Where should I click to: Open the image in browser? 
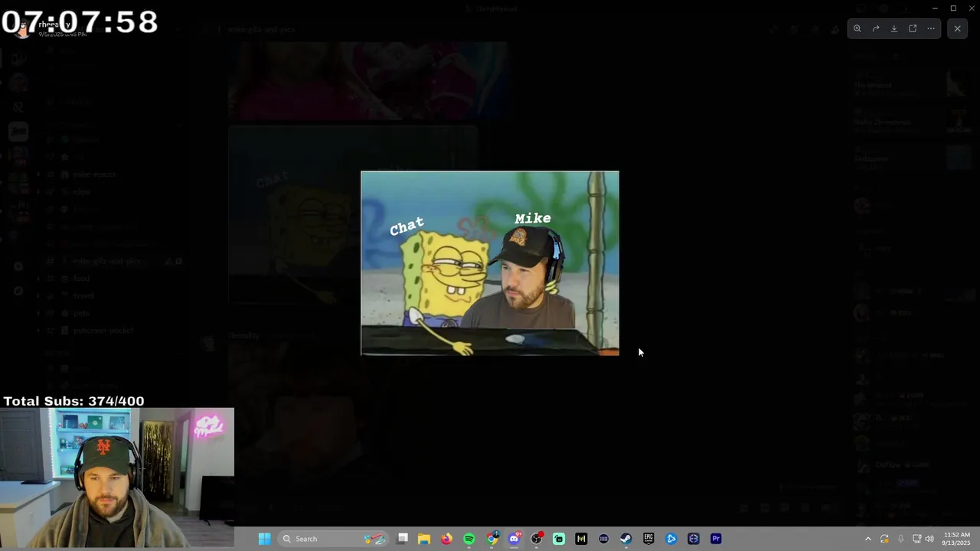[x=913, y=28]
